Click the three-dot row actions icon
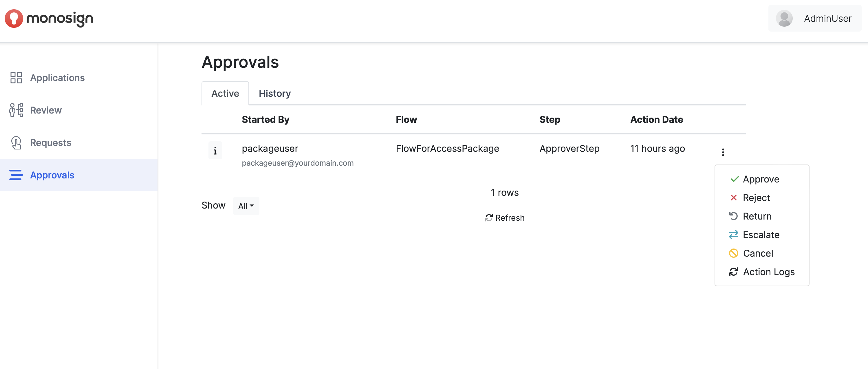This screenshot has width=868, height=369. [x=723, y=152]
